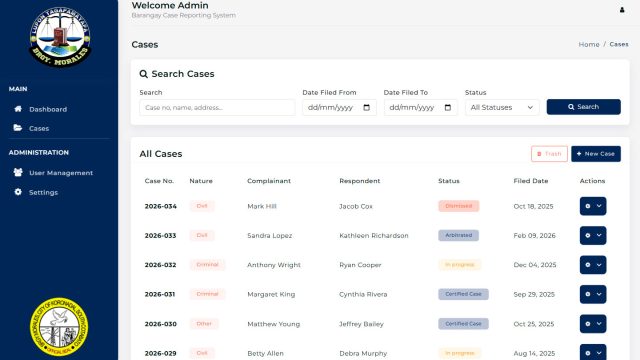
Task: Open the Trash button
Action: pos(549,154)
